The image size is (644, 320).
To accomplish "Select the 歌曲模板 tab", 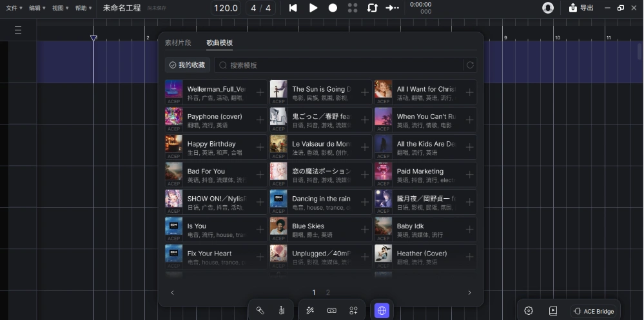I will tap(219, 43).
